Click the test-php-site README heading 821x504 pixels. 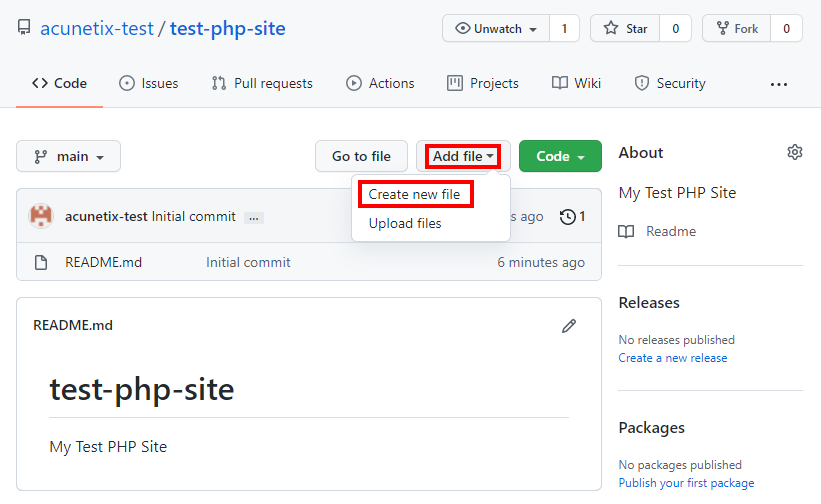[x=141, y=390]
